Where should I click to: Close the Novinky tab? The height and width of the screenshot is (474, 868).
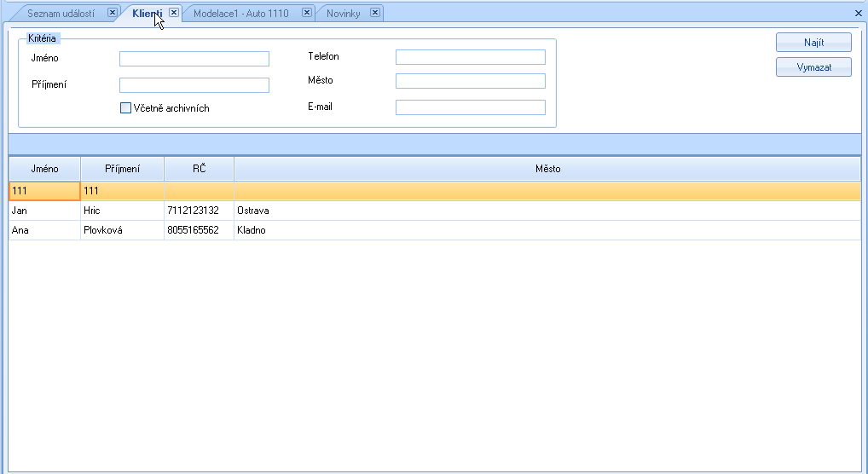point(375,12)
